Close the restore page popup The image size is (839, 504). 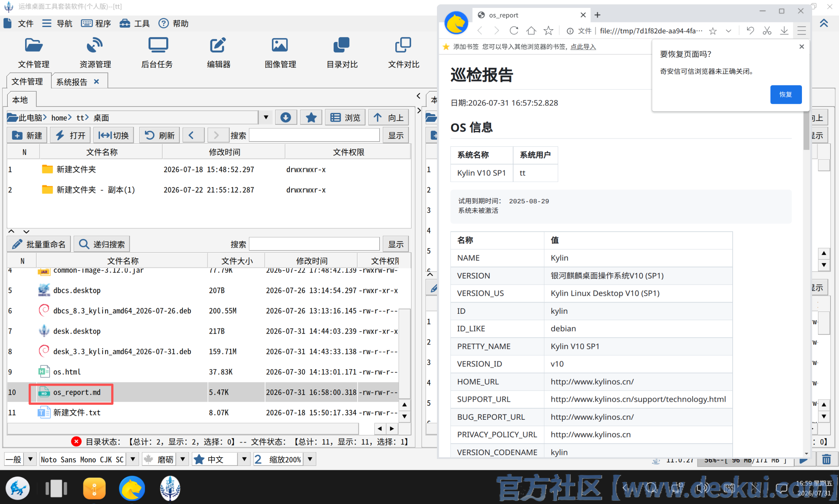(801, 47)
